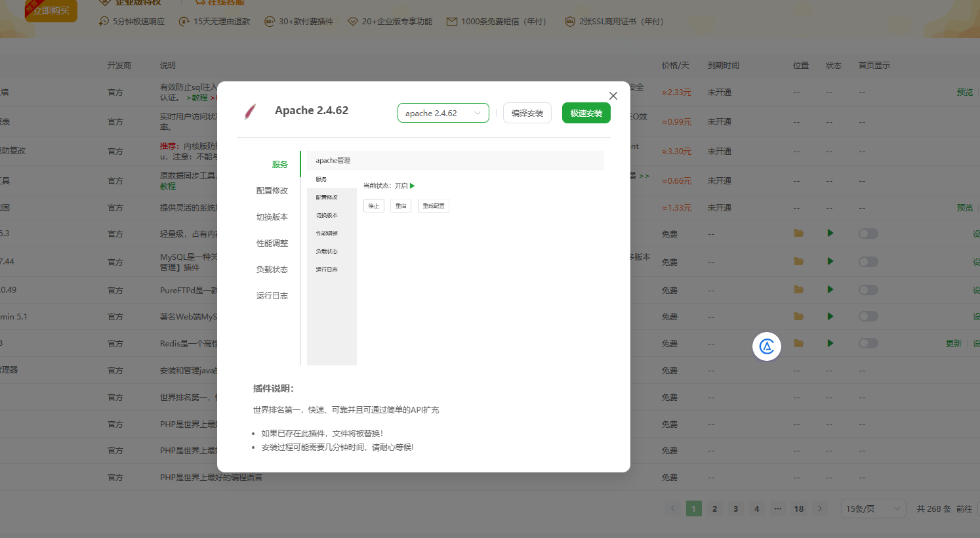Click the 开发商 column header
This screenshot has width=980, height=538.
(119, 66)
